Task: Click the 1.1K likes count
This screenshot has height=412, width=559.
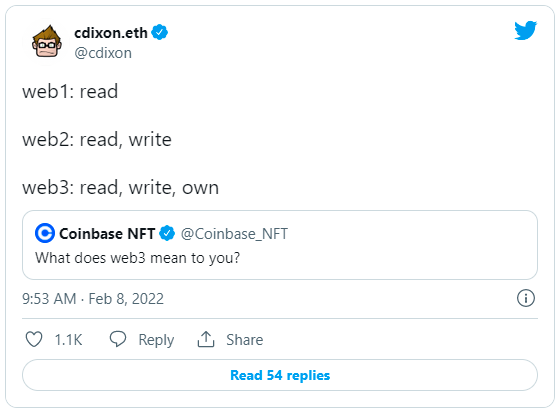Action: click(68, 340)
